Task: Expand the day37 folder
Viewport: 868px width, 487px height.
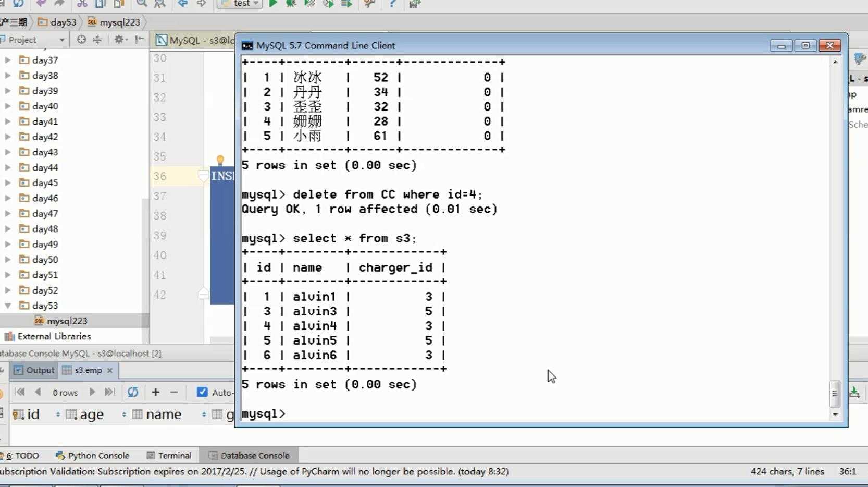Action: coord(8,60)
